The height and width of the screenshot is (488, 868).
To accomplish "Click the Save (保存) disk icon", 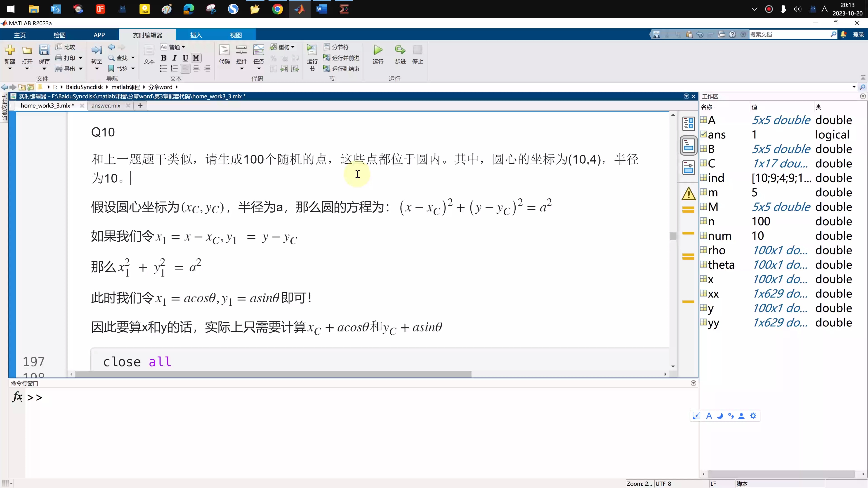I will pyautogui.click(x=44, y=50).
